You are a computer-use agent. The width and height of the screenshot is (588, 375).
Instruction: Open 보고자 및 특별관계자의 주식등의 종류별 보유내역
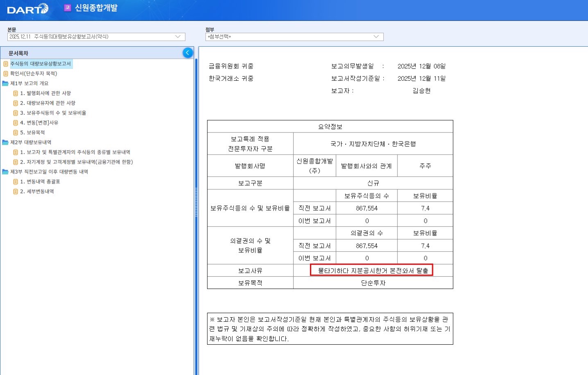click(75, 152)
